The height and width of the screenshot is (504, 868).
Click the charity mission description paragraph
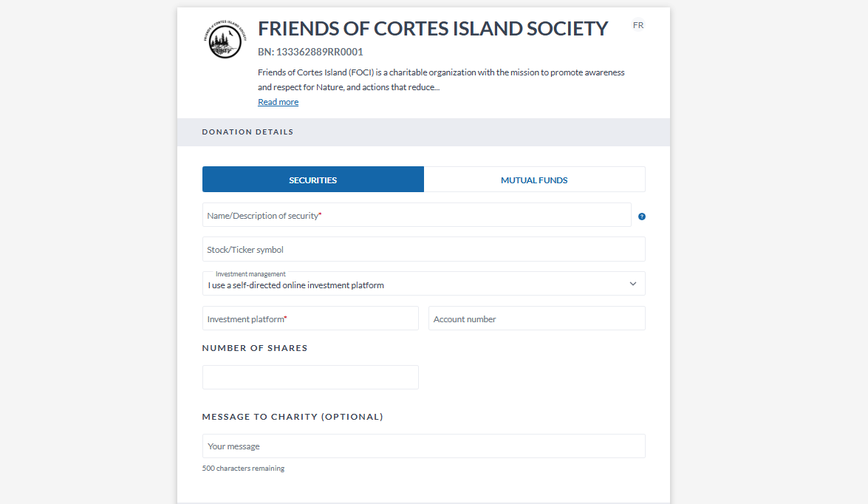point(441,80)
